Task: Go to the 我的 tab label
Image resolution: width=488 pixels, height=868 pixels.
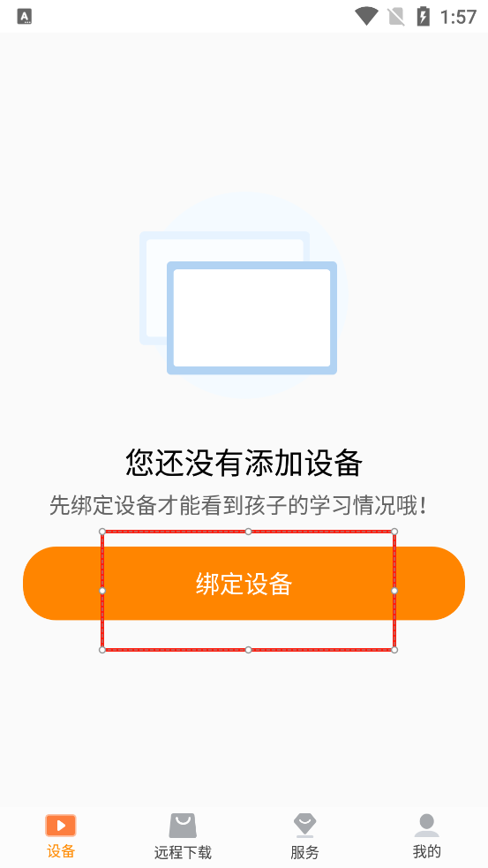Action: pyautogui.click(x=426, y=851)
